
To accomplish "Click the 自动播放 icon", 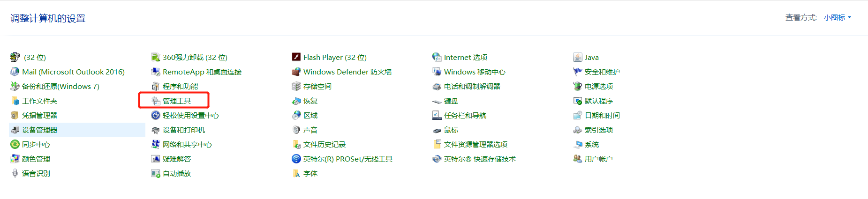I will click(x=156, y=173).
